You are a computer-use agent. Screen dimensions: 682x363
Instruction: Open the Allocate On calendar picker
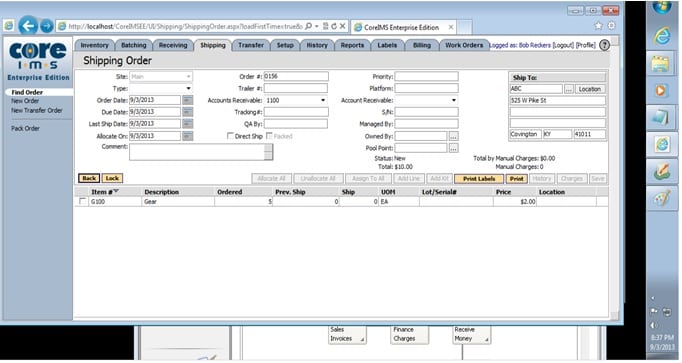click(187, 136)
